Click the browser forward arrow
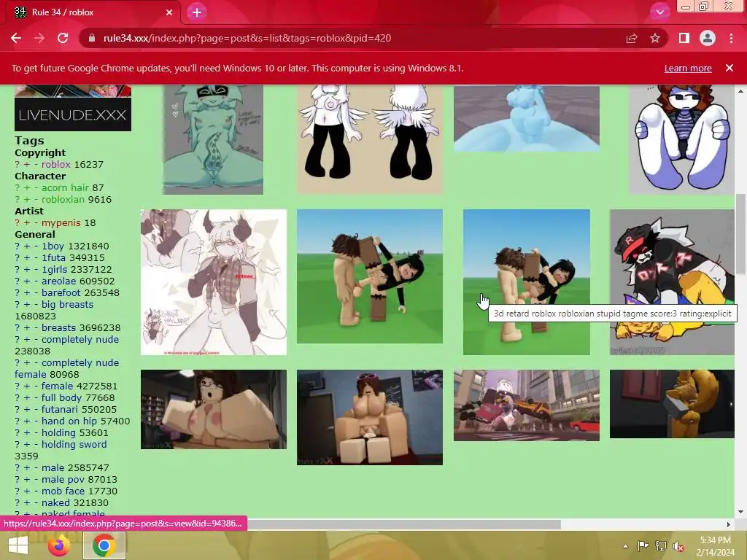 point(39,38)
